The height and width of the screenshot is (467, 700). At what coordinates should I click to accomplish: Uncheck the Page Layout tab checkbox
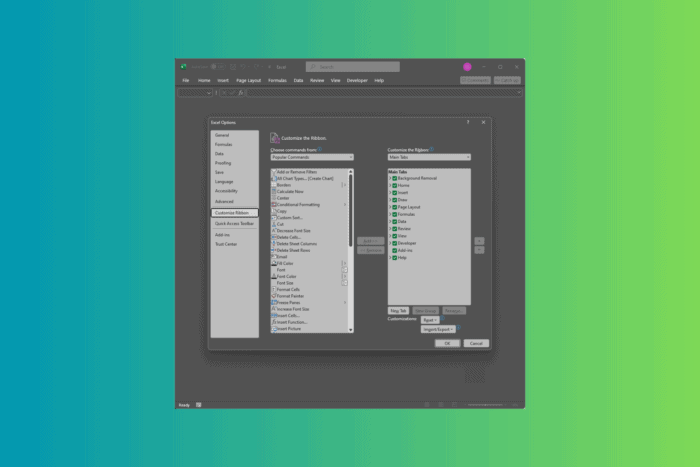coord(395,207)
